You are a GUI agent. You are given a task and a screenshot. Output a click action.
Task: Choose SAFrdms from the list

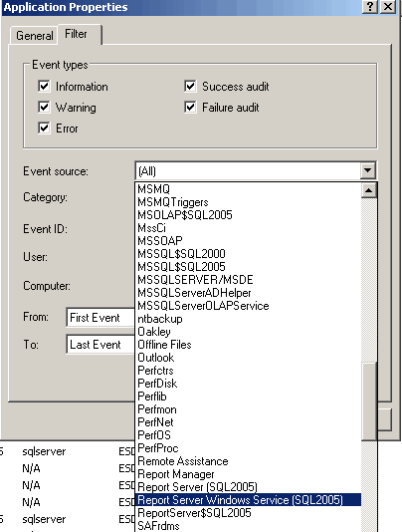coord(249,526)
